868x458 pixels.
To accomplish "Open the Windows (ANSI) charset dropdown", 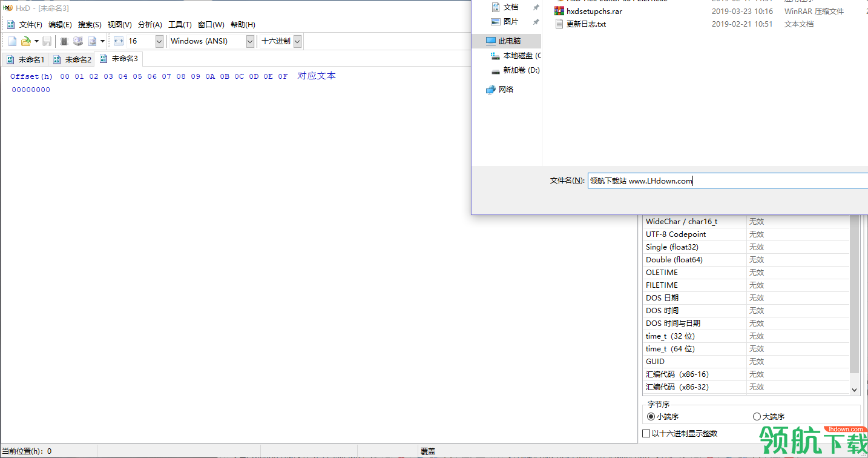I will click(250, 41).
